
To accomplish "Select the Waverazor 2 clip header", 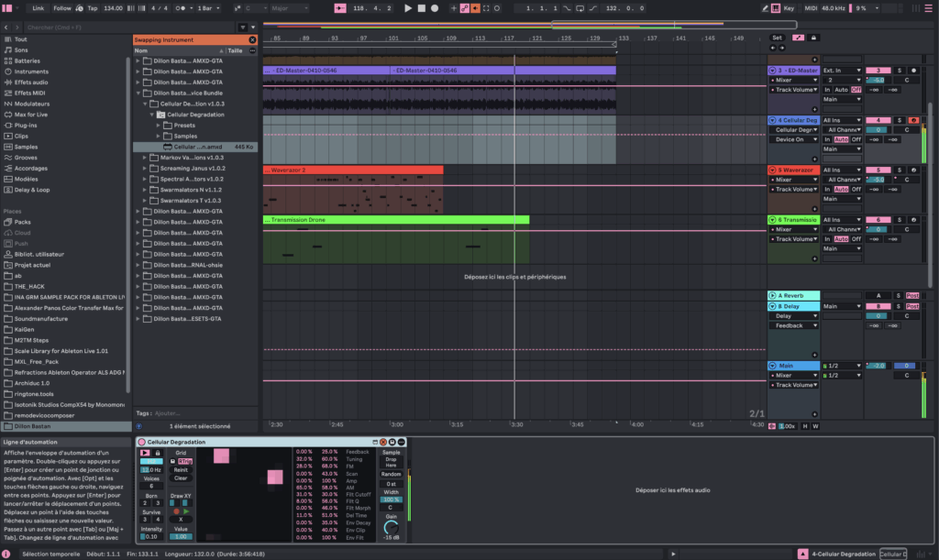I will coord(353,170).
